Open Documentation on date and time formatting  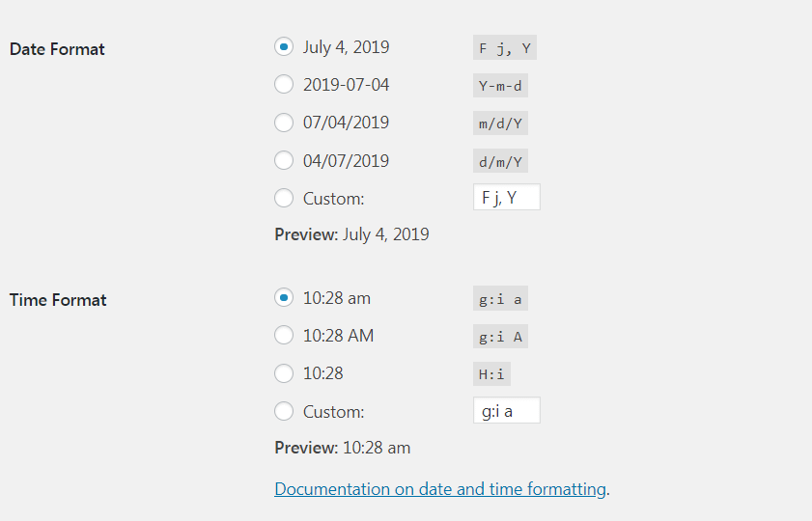[440, 489]
